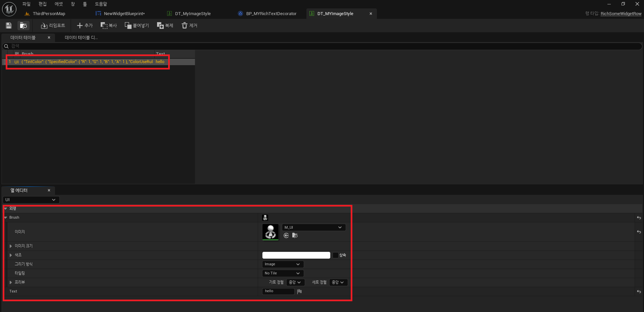644x312 pixels.
Task: Focus the 검색 search field
Action: pyautogui.click(x=322, y=46)
